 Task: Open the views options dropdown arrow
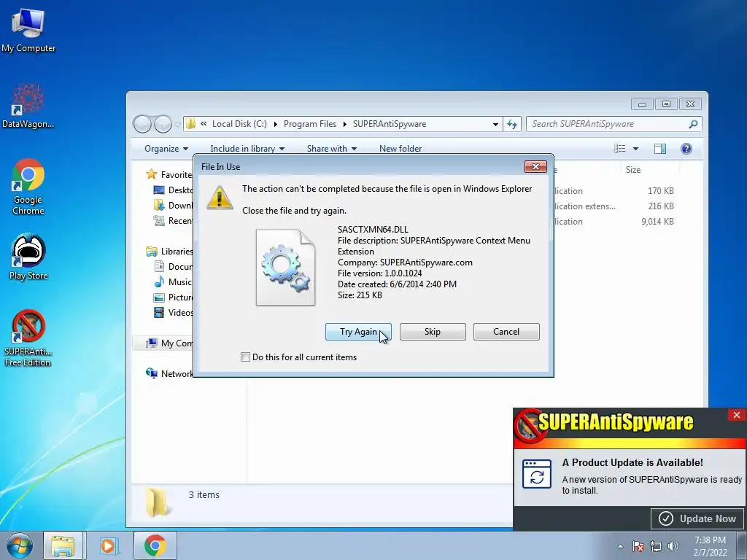635,149
